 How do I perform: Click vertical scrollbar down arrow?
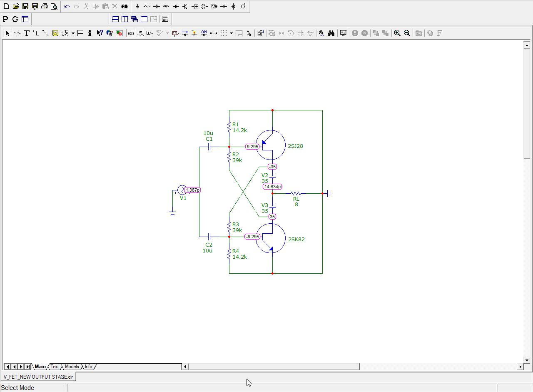(x=527, y=360)
